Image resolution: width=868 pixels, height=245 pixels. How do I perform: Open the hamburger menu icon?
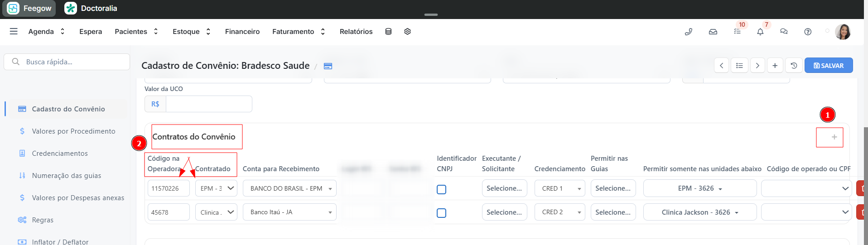(x=14, y=31)
